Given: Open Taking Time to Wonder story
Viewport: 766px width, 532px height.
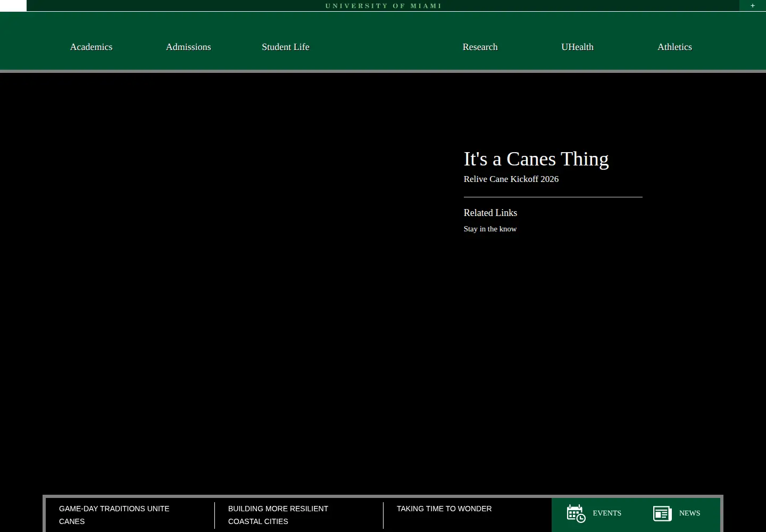Looking at the screenshot, I should (x=444, y=509).
